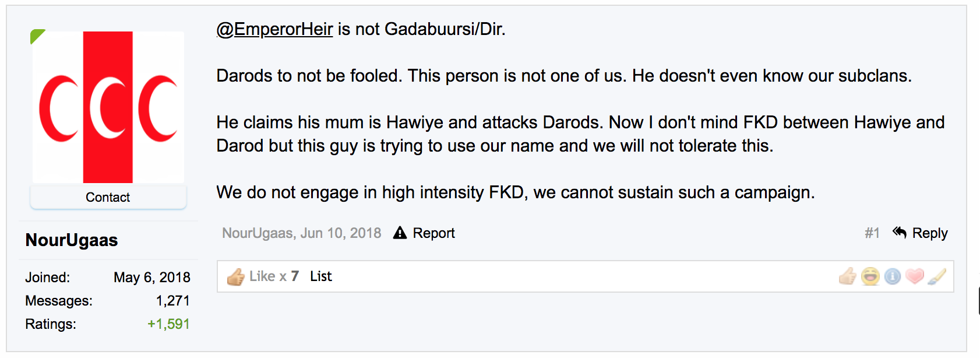Open the @EmperorHeir mention link
The height and width of the screenshot is (358, 980).
click(274, 29)
